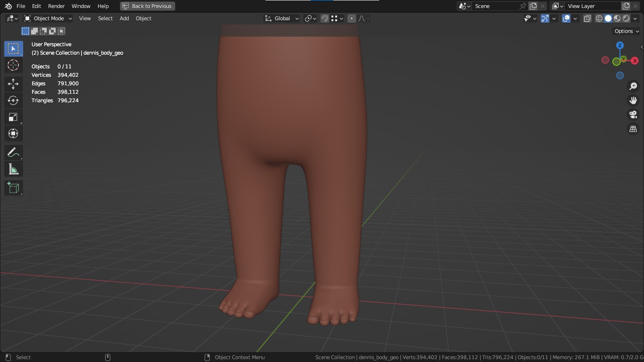
Task: Switch to Material Preview shading
Action: [x=617, y=18]
